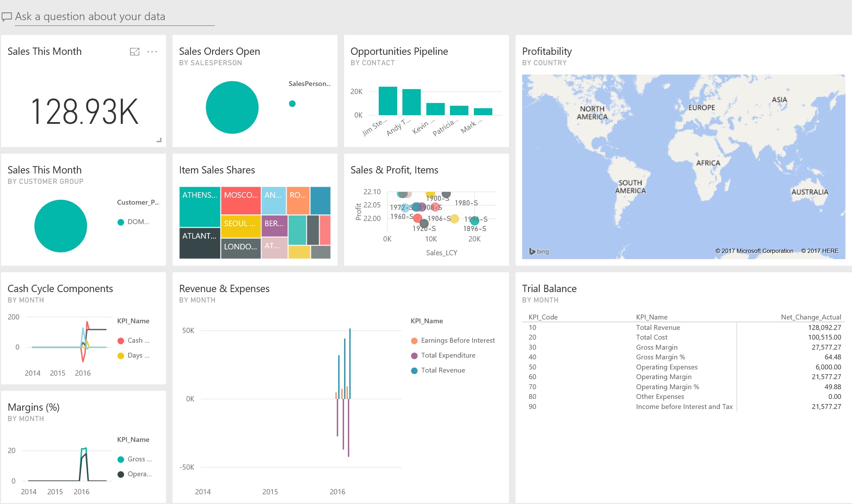Select the ATHENS block in Item Sales treemap
Viewport: 852px width, 504px height.
point(200,207)
